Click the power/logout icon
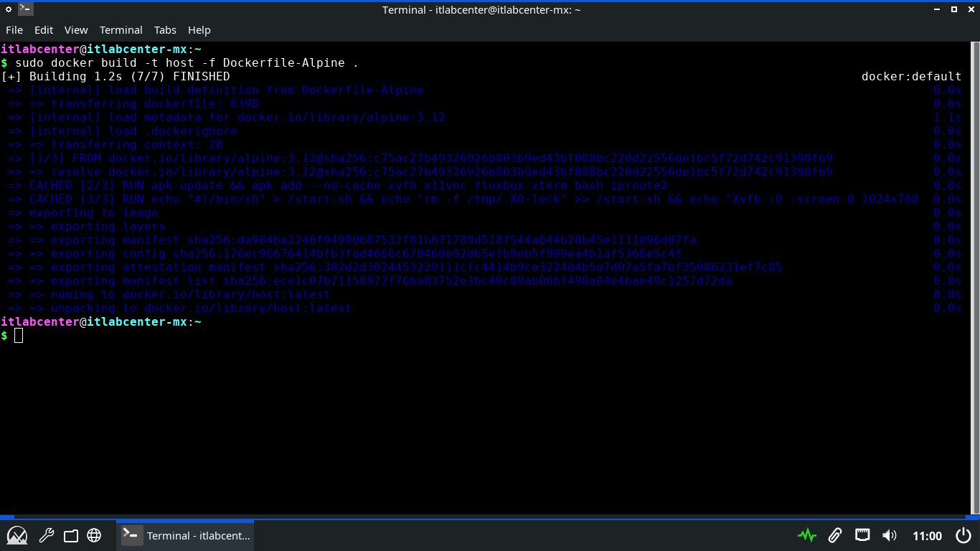 coord(963,535)
